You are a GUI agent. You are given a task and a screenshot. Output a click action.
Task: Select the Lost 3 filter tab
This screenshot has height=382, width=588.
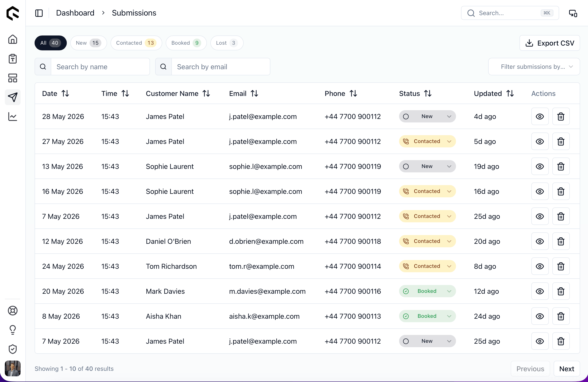[x=227, y=43]
